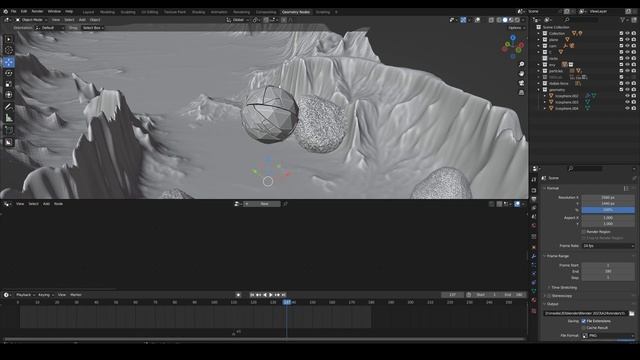Enable the Cache Result checkbox
640x360 pixels.
584,328
